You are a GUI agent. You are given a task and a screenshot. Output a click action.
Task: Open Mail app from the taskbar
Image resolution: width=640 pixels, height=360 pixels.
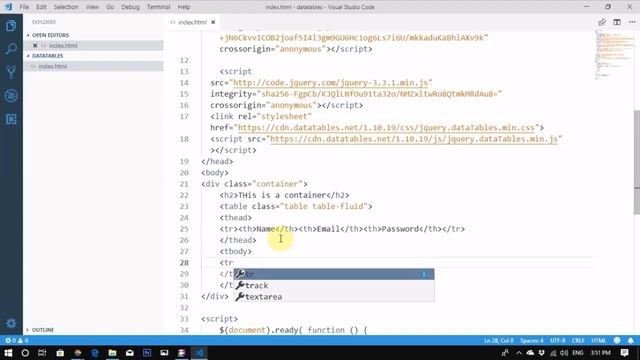coord(130,353)
